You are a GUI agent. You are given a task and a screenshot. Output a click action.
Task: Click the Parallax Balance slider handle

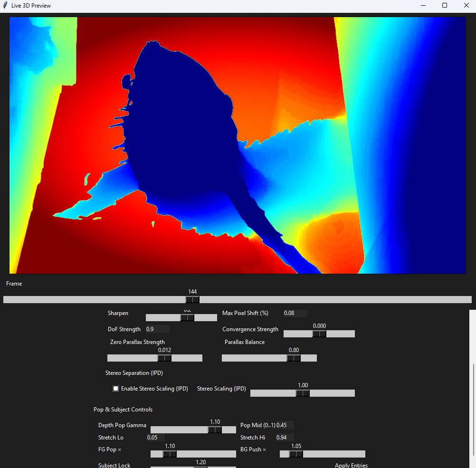294,358
